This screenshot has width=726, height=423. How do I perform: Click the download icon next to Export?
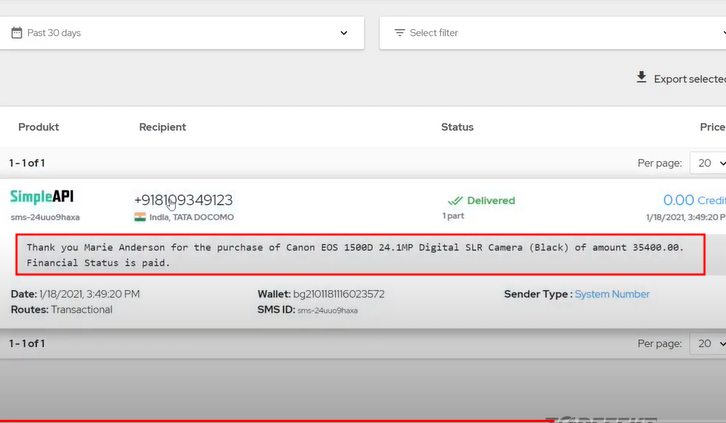point(641,77)
